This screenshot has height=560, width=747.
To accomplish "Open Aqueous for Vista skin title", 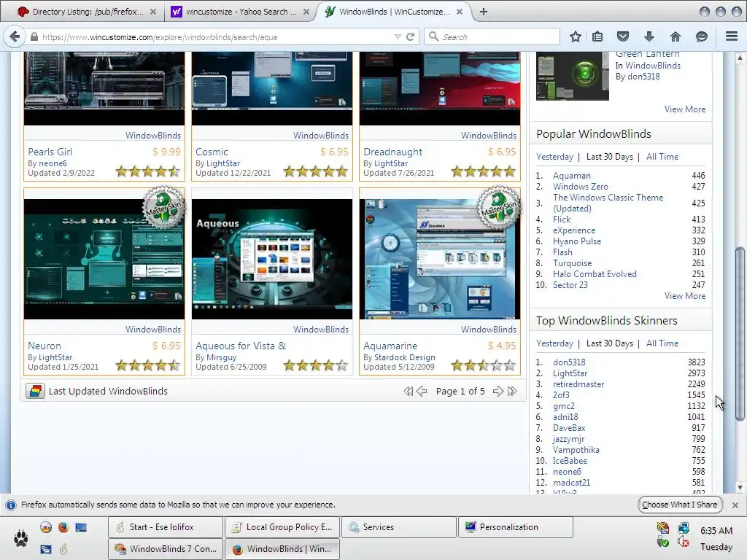I will [x=241, y=346].
